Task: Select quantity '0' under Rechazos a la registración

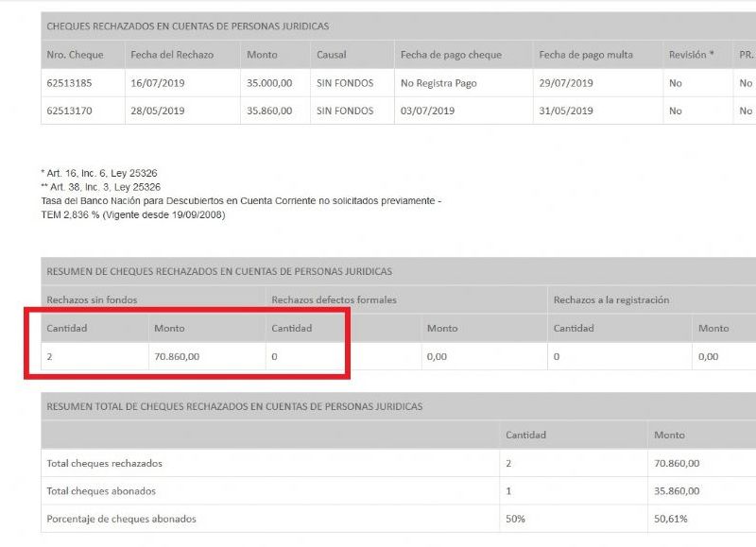Action: click(x=557, y=356)
